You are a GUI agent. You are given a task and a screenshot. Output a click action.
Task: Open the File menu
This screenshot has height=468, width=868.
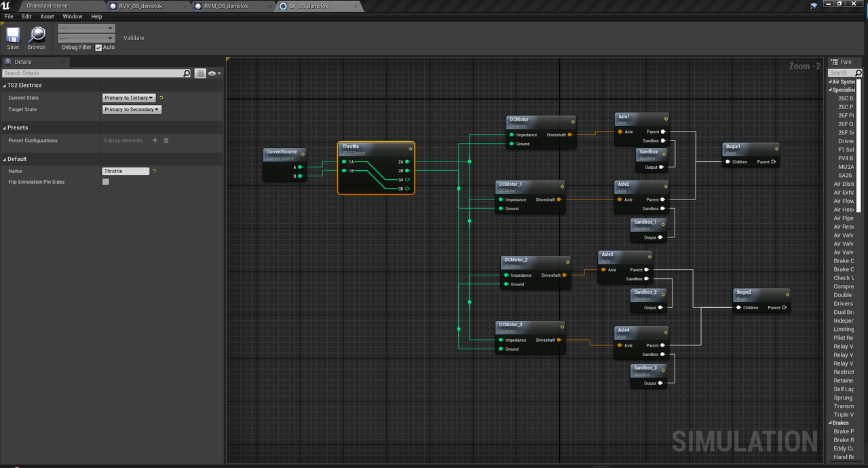(x=9, y=16)
